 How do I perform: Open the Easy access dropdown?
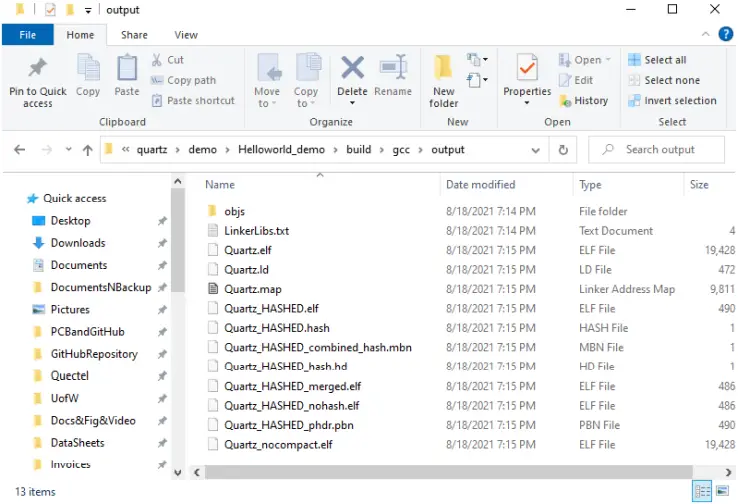[x=477, y=79]
